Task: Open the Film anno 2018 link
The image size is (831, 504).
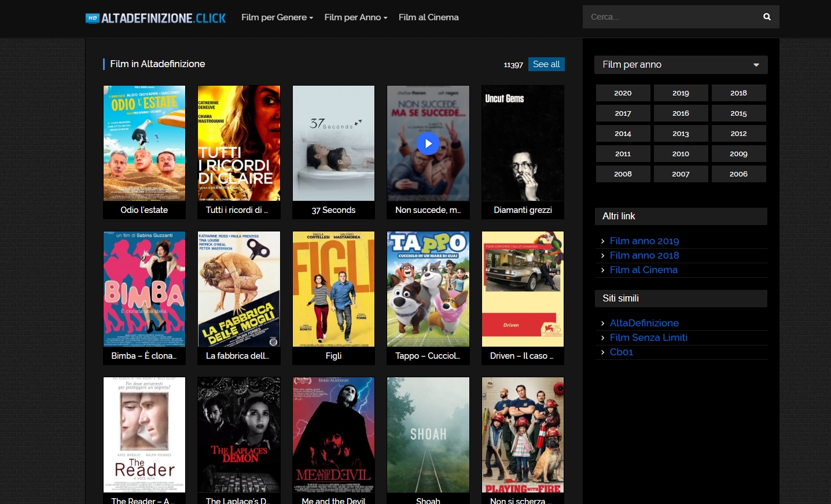Action: click(644, 256)
